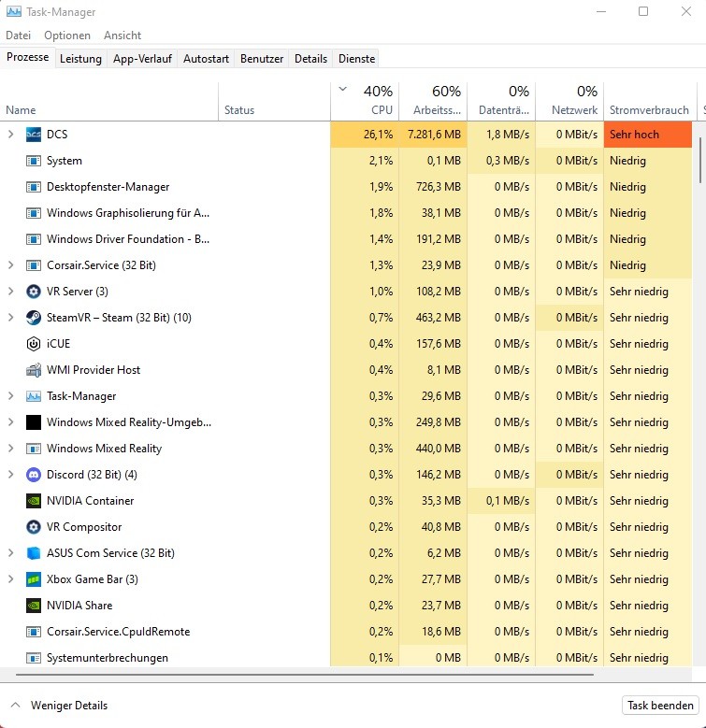Switch to the Leistung tab
This screenshot has width=706, height=728.
point(80,59)
